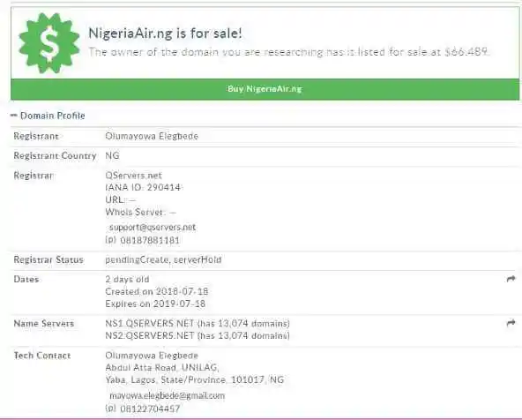The height and width of the screenshot is (420, 522).
Task: Click the Registrar Status label
Action: (48, 259)
